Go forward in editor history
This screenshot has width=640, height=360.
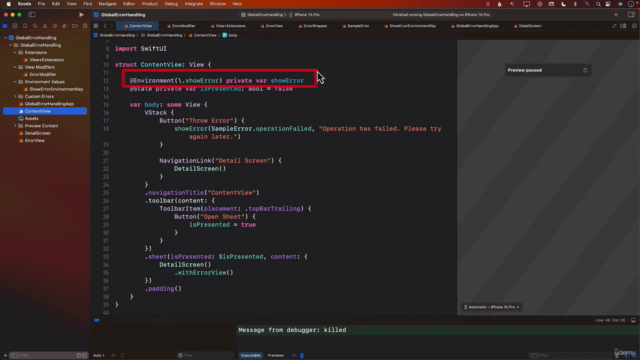click(111, 26)
